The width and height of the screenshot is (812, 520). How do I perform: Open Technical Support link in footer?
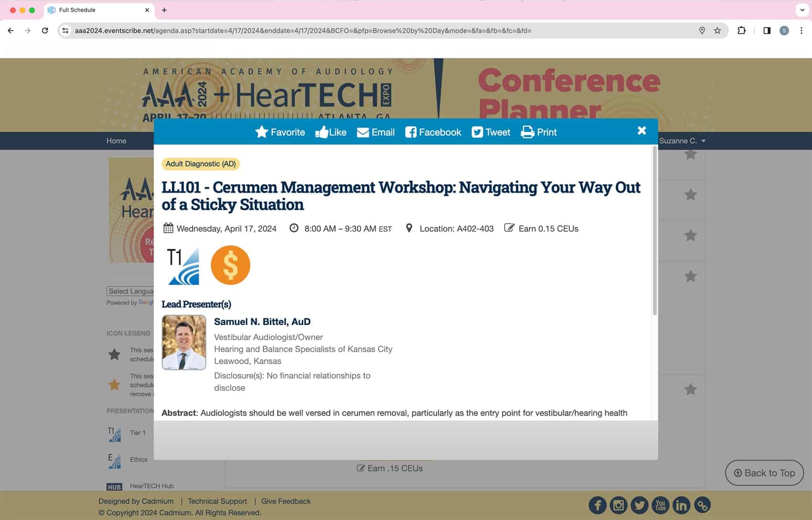point(217,501)
